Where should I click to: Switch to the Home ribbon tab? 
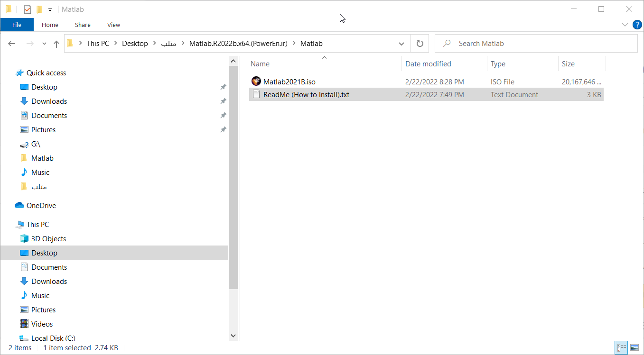pyautogui.click(x=50, y=25)
